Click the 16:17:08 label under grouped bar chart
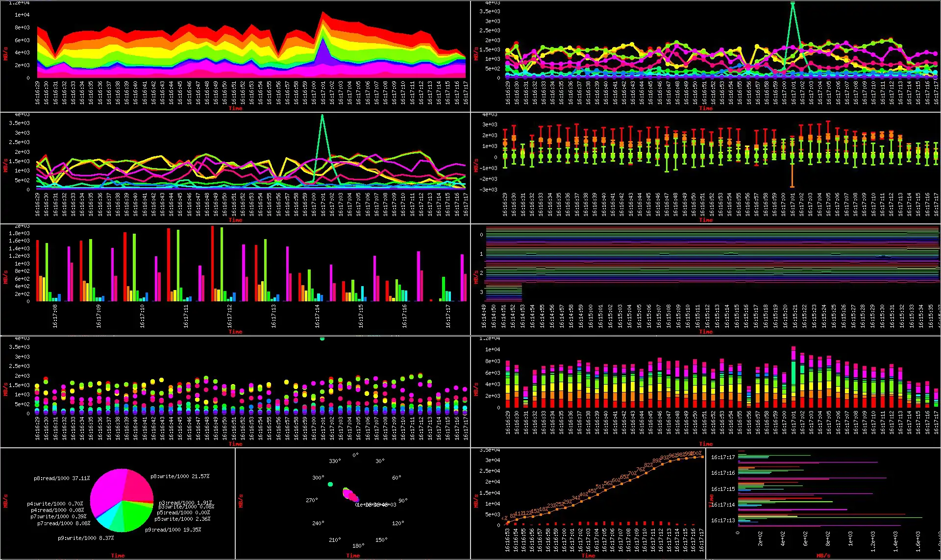Viewport: 941px width, 560px height. point(55,316)
